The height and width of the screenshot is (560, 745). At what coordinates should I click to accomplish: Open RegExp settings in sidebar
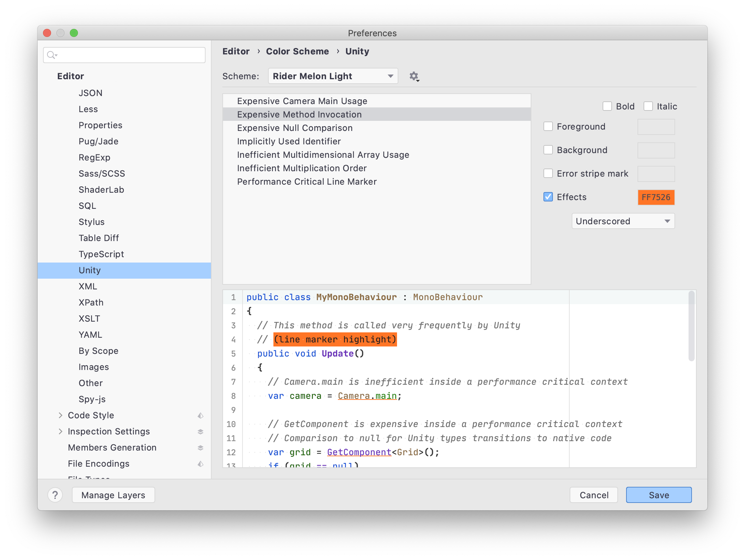(124, 157)
